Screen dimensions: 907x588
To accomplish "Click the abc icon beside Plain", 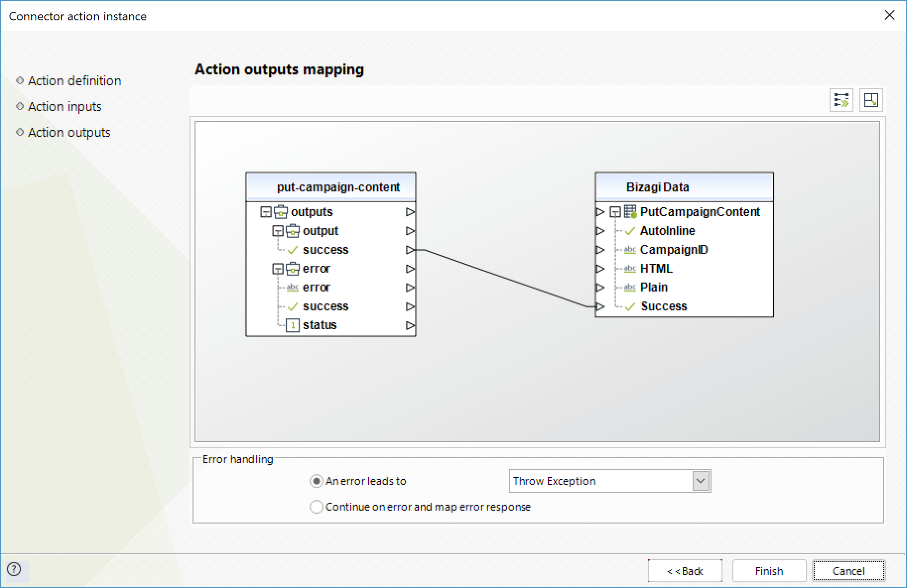I will (630, 287).
